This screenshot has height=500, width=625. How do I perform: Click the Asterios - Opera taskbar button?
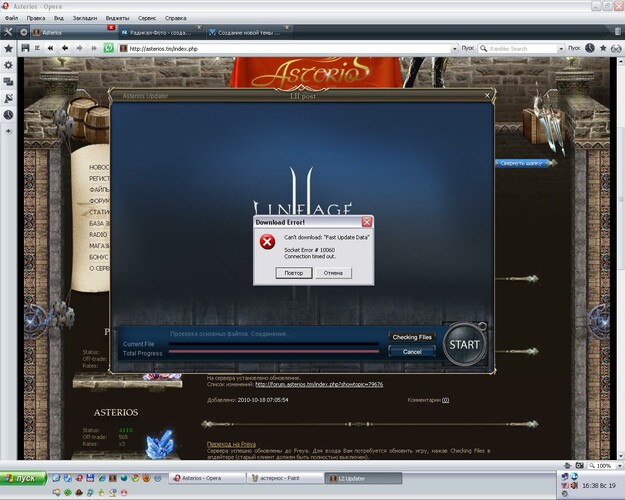(x=207, y=478)
